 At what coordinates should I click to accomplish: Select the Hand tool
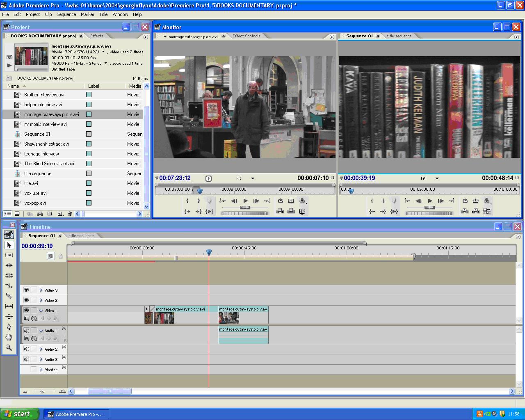point(9,337)
